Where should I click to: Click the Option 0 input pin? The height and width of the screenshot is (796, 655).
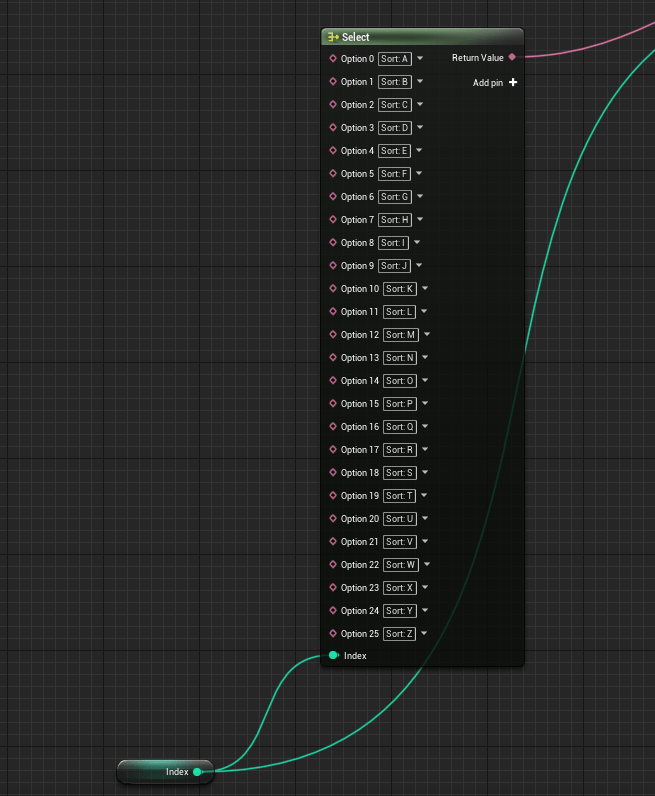coord(334,58)
